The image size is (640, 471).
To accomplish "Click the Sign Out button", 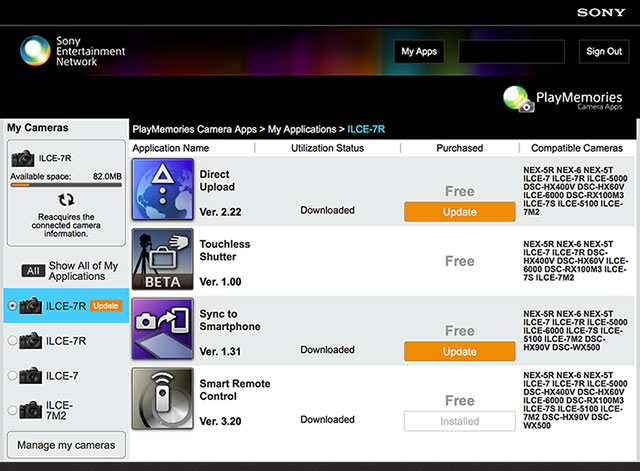I will pos(604,51).
